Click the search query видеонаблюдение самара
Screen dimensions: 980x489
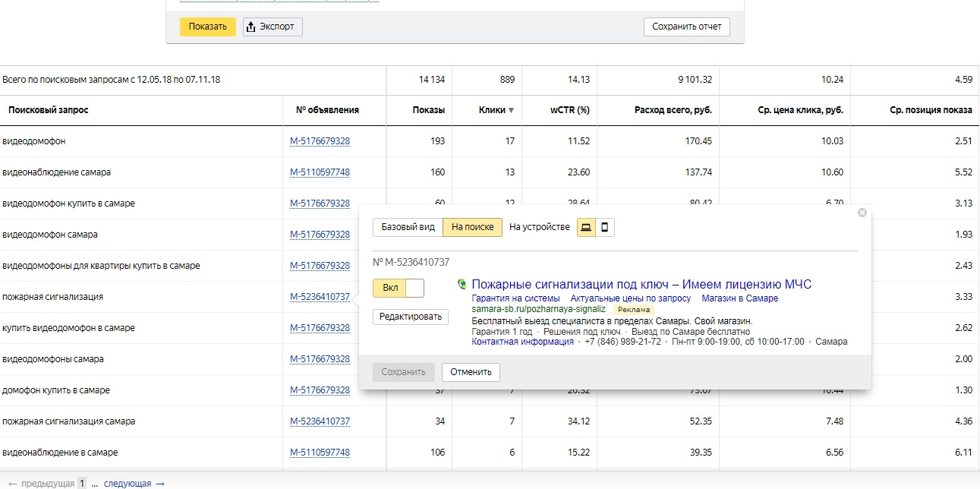click(x=57, y=172)
